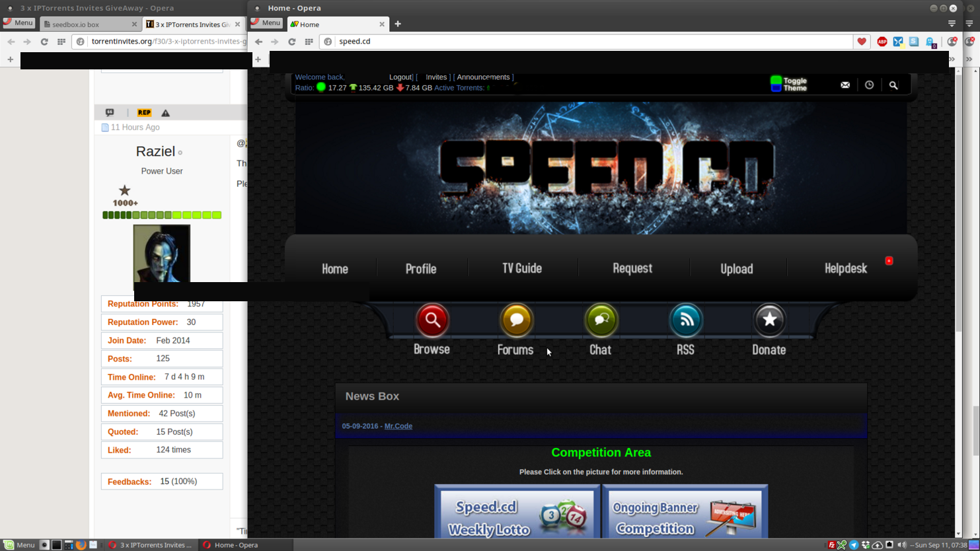Click the quote bubble icon on Raziel's post

click(x=110, y=112)
